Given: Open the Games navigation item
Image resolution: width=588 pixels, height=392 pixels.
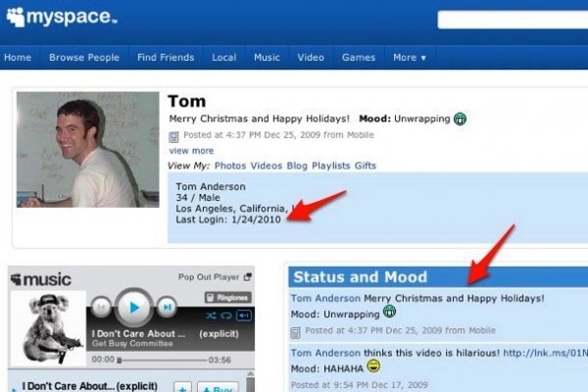Looking at the screenshot, I should pyautogui.click(x=359, y=58).
